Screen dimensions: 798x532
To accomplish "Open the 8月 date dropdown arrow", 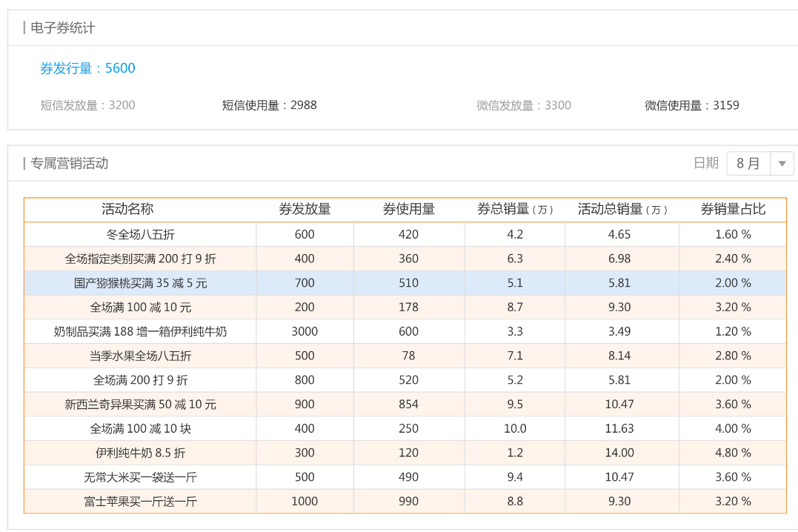I will (782, 164).
